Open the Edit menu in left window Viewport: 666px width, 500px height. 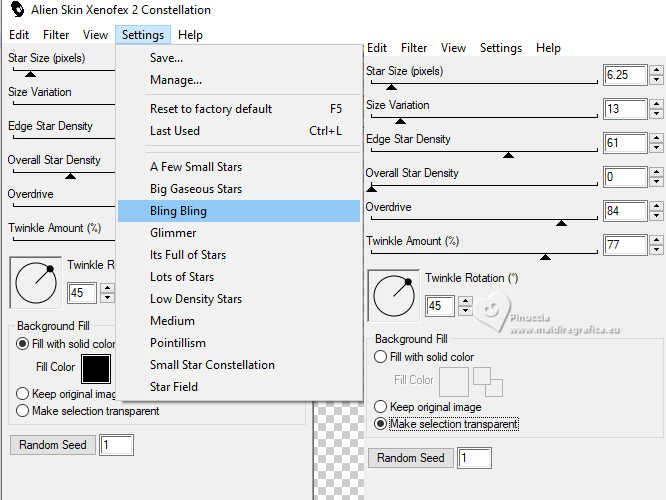point(19,35)
